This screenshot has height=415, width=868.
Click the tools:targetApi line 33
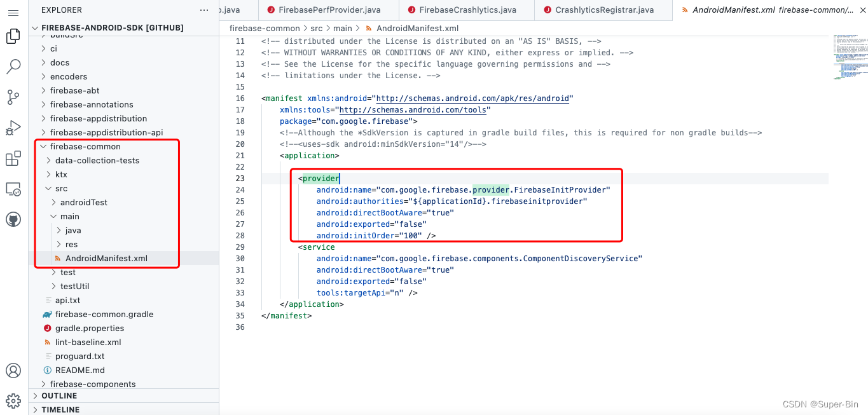[367, 293]
